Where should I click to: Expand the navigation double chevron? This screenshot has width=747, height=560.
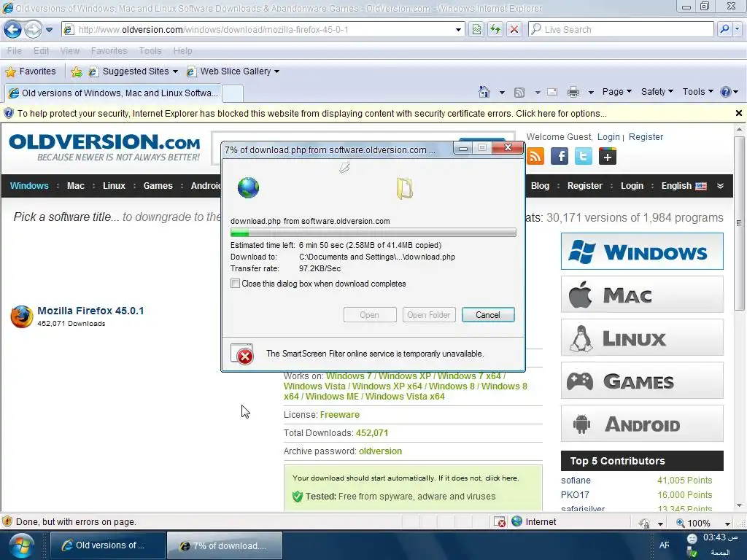pyautogui.click(x=720, y=186)
